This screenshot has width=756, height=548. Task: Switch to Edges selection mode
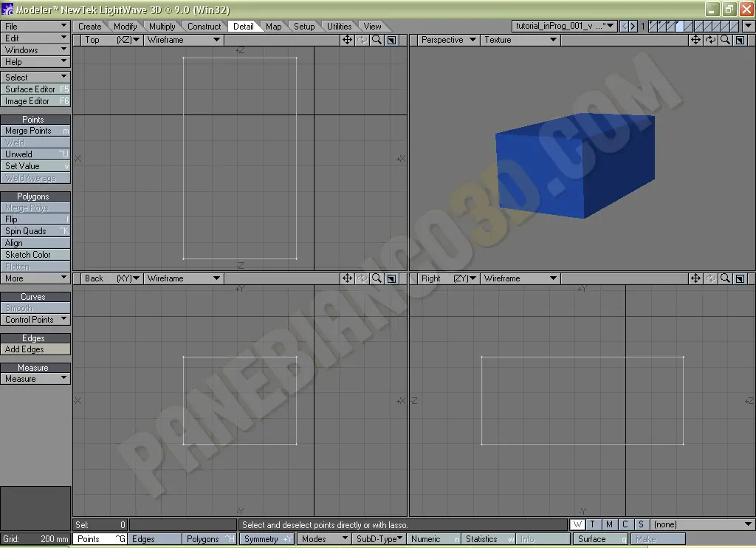(x=154, y=539)
